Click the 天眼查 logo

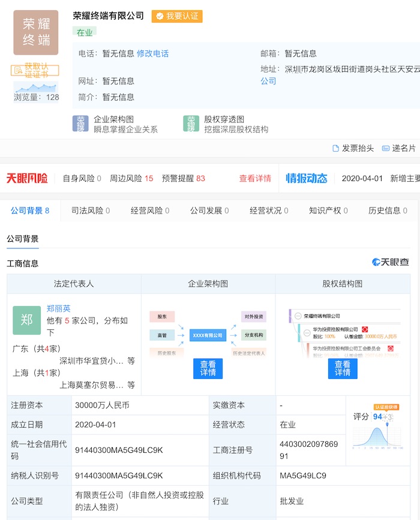[391, 262]
